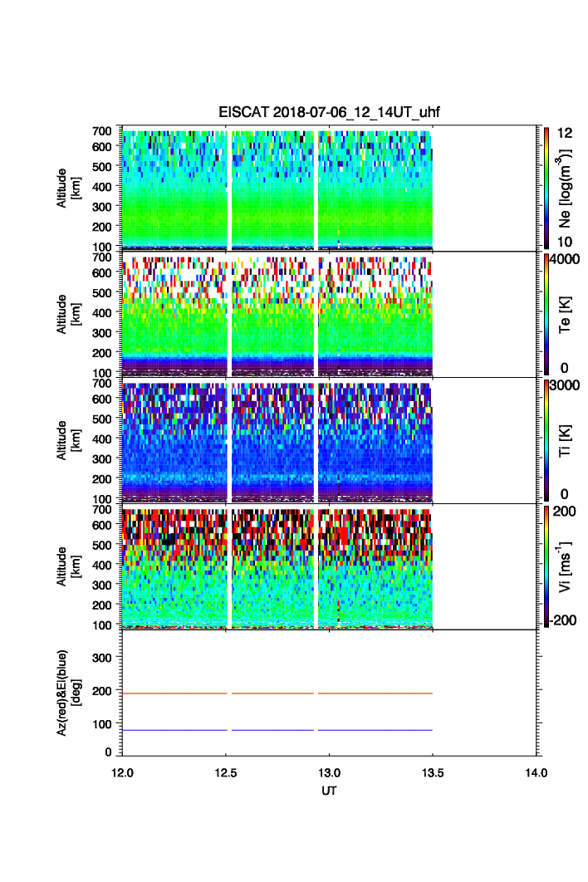The image size is (588, 882).
Task: Select the 13.5 tick label on the time axis
Action: click(433, 773)
